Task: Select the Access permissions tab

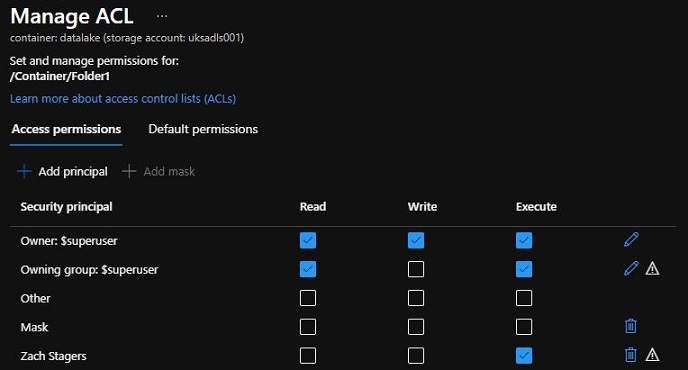Action: pos(66,129)
